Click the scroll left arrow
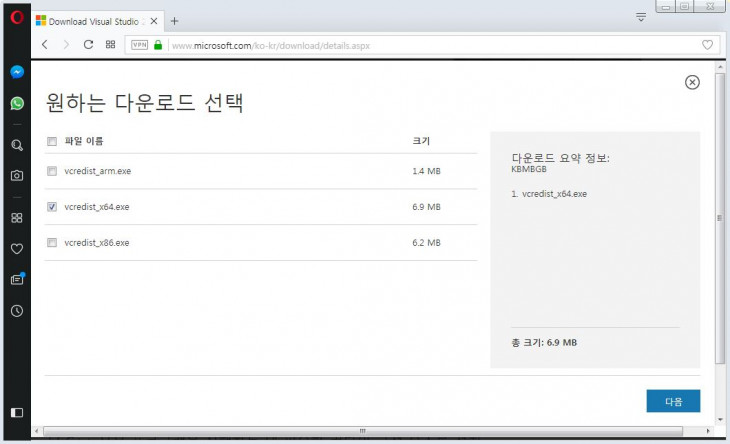The width and height of the screenshot is (730, 444). point(37,431)
